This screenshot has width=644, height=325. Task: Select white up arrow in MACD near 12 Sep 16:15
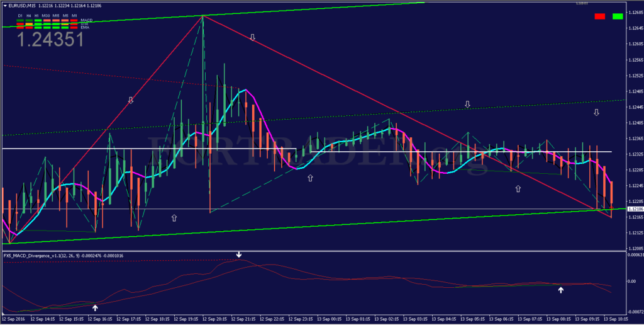96,307
